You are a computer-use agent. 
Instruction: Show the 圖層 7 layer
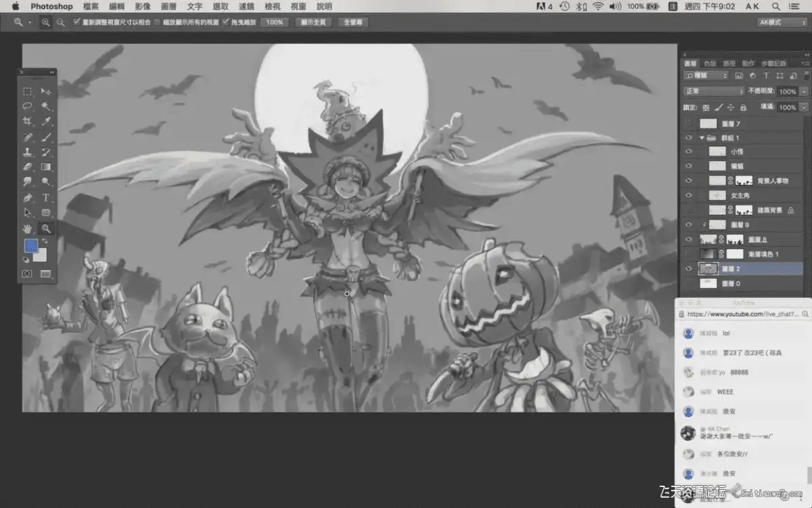[689, 124]
